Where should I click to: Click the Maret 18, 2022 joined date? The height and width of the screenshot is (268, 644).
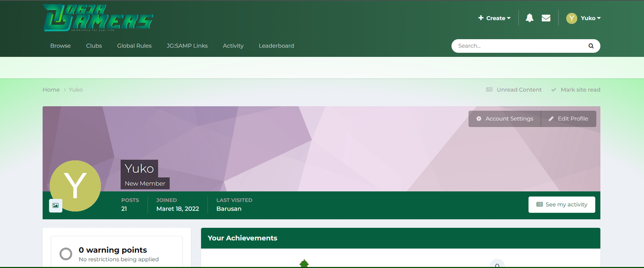click(x=178, y=209)
